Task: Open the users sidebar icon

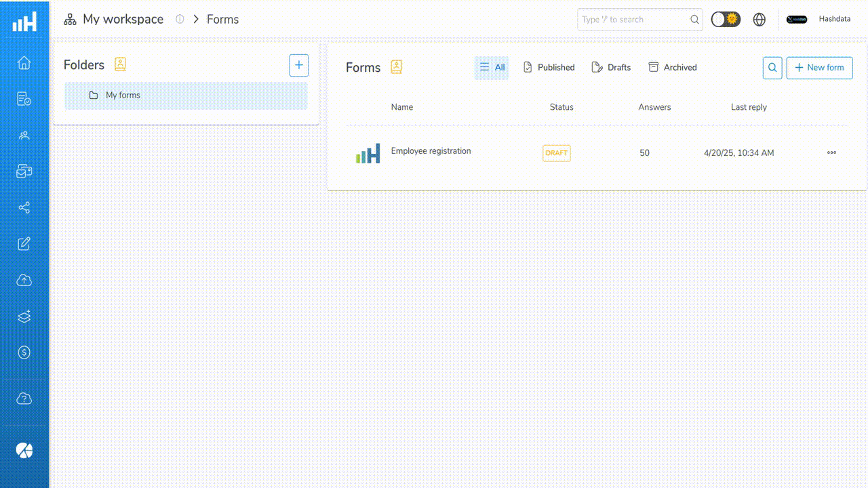Action: 24,136
